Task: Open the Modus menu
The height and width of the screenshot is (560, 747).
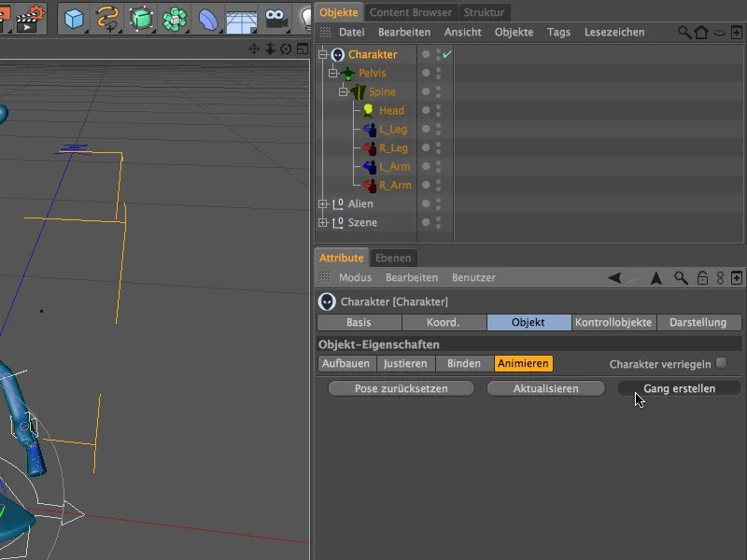Action: [355, 277]
